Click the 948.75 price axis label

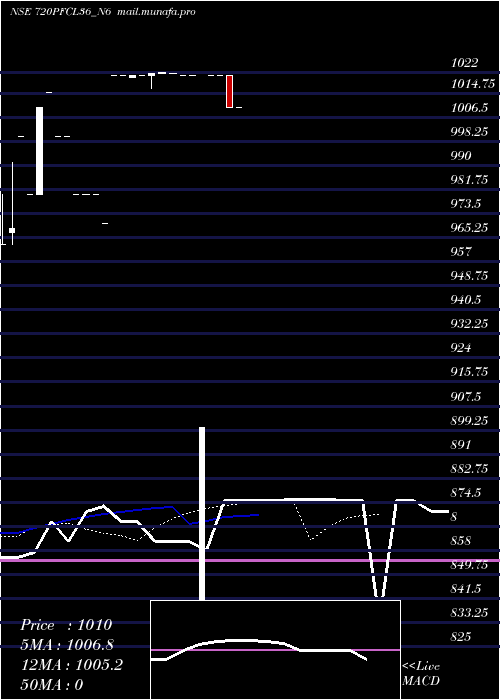[x=469, y=275]
